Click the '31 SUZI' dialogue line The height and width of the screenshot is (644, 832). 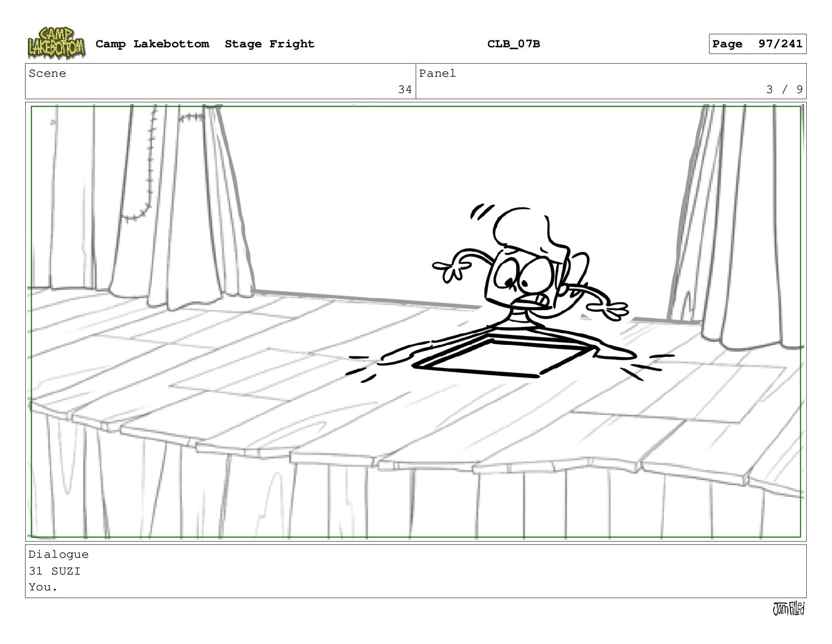(x=55, y=571)
